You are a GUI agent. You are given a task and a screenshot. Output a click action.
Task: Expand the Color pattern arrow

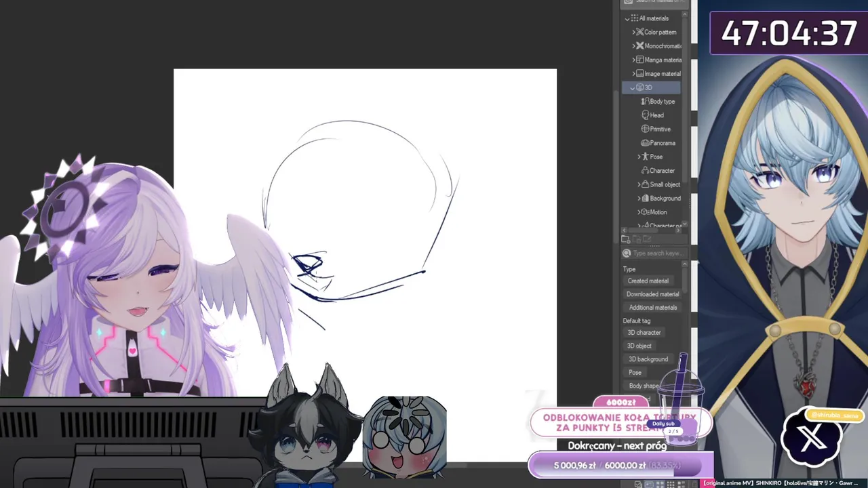point(634,33)
